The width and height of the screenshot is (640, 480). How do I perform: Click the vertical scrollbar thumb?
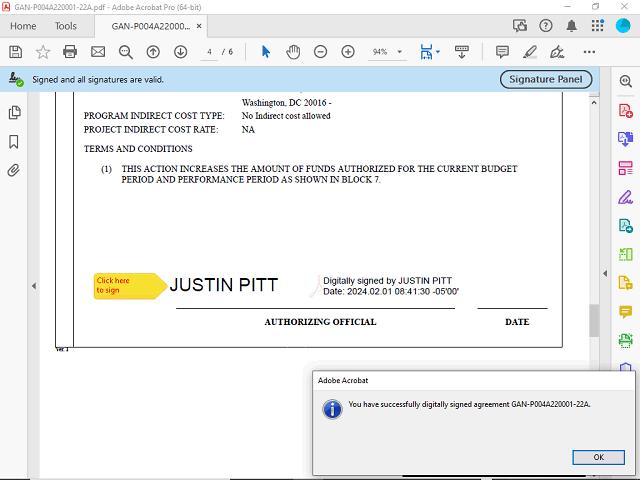pos(594,321)
